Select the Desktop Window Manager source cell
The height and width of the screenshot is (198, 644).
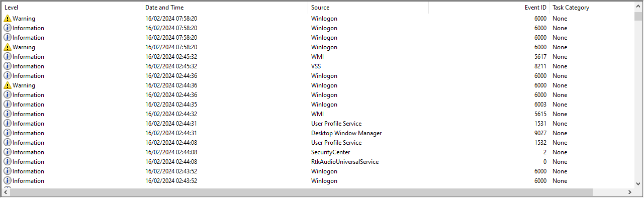click(x=346, y=133)
